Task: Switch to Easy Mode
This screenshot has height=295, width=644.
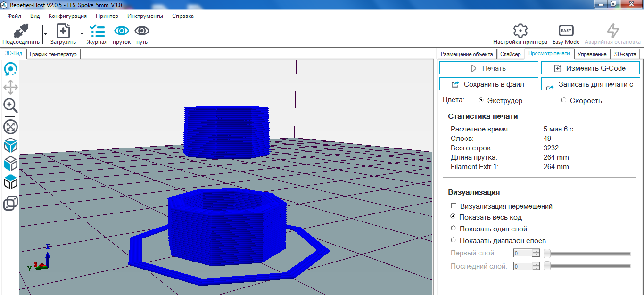Action: click(x=566, y=31)
